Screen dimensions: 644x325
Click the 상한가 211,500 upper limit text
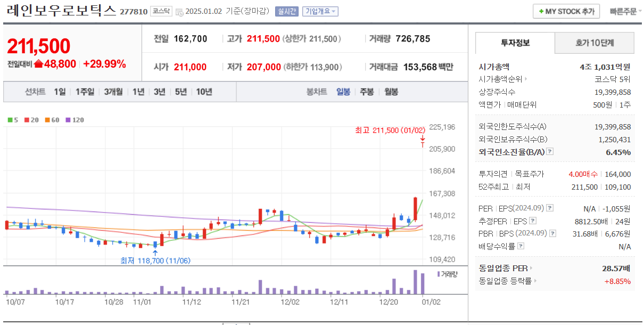[312, 39]
